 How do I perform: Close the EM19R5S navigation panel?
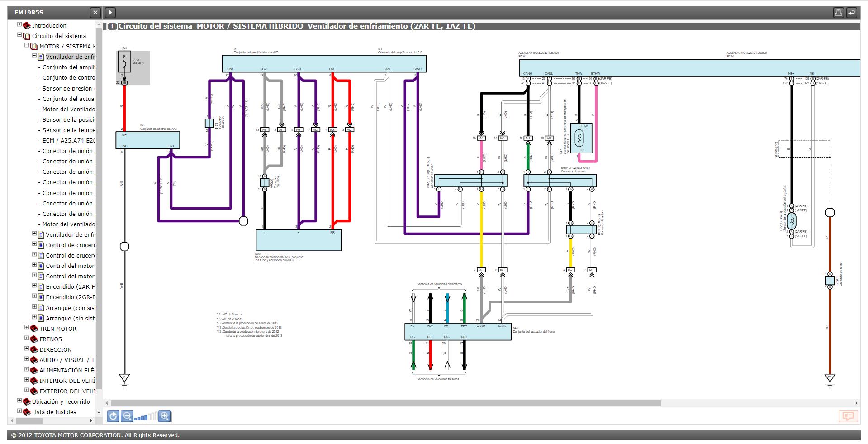(x=95, y=13)
